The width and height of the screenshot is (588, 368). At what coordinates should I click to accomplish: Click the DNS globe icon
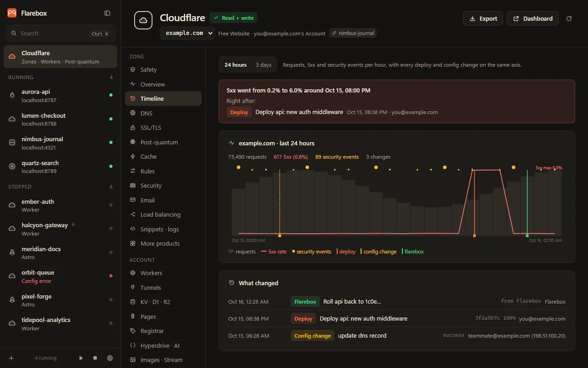(133, 113)
